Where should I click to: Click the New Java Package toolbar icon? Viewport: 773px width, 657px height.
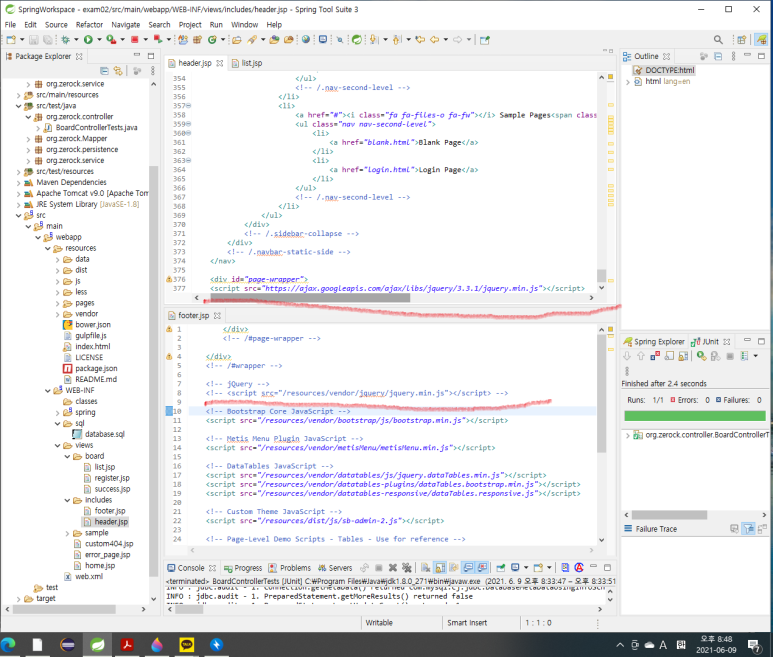point(197,40)
